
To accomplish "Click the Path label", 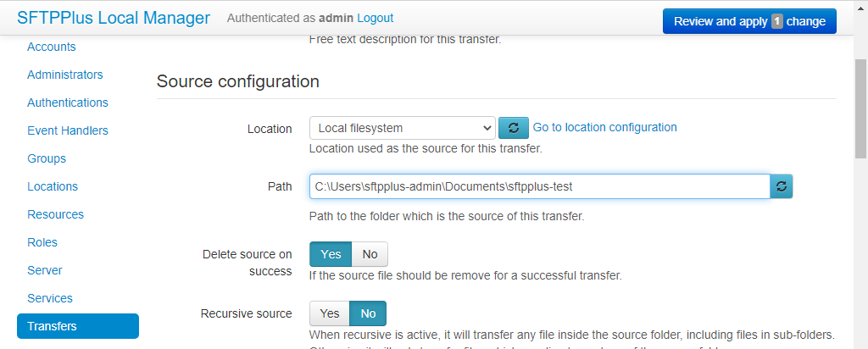I will tap(280, 186).
